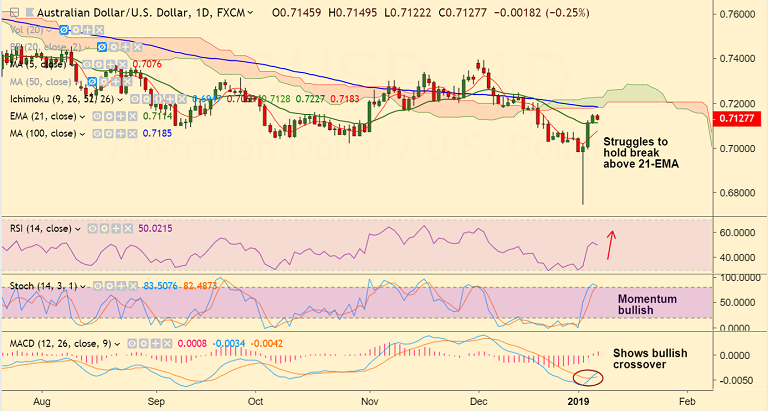Screen dimensions: 768x411
Task: Hide MA (5, close) with eye icon
Action: (x=87, y=64)
